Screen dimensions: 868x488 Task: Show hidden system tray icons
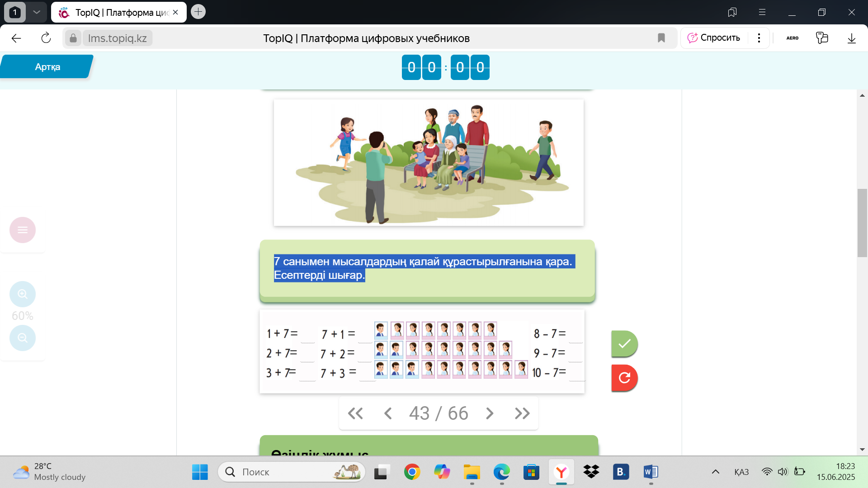(716, 472)
